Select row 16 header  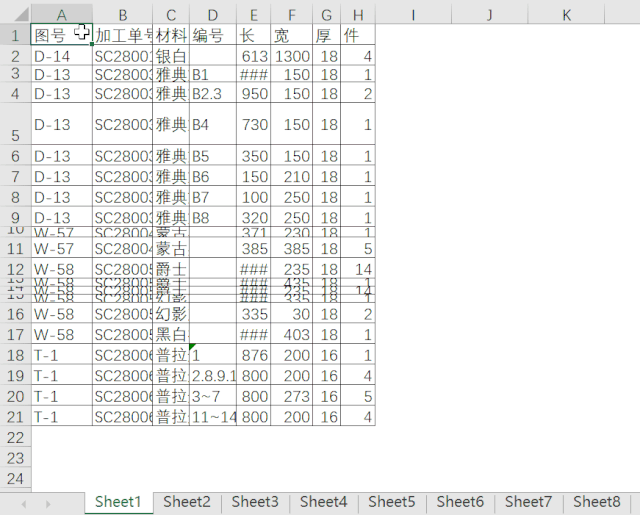coord(16,313)
